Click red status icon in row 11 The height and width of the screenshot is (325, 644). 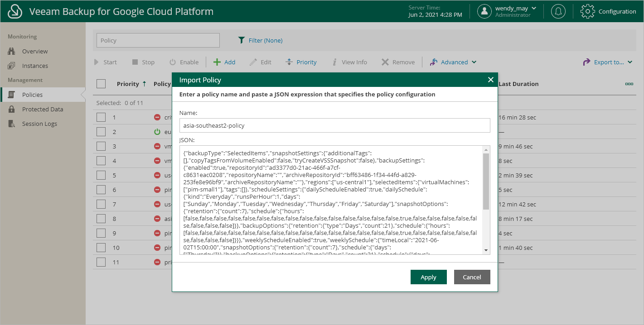pos(157,262)
